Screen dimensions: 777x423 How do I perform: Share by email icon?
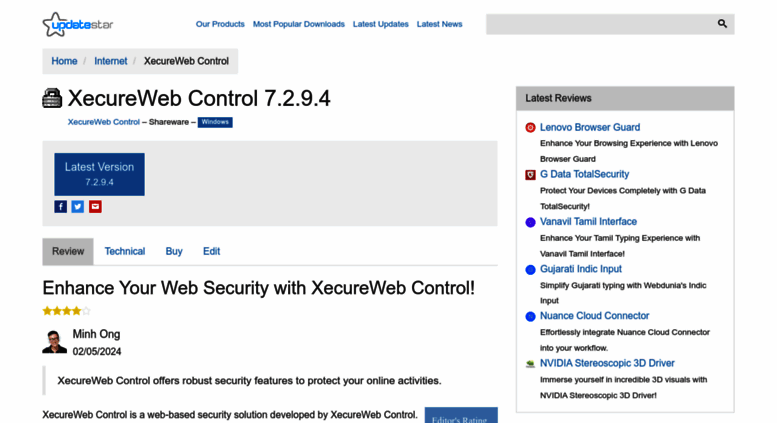pyautogui.click(x=95, y=207)
